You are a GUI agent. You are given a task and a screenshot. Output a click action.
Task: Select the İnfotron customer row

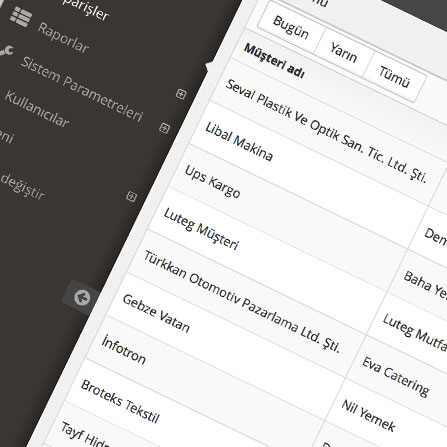(x=124, y=350)
